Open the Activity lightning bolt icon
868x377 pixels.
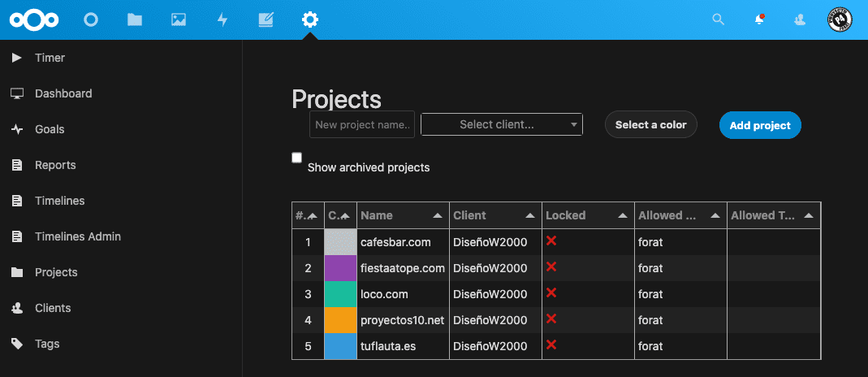pyautogui.click(x=222, y=19)
